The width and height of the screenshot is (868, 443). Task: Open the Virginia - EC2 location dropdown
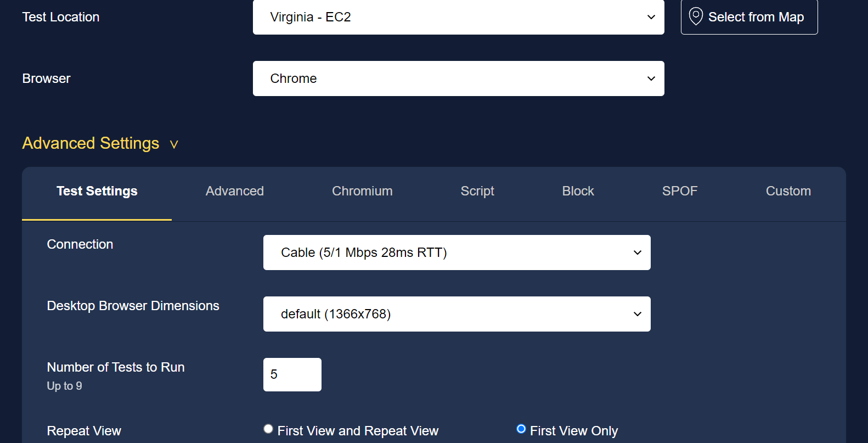[459, 17]
